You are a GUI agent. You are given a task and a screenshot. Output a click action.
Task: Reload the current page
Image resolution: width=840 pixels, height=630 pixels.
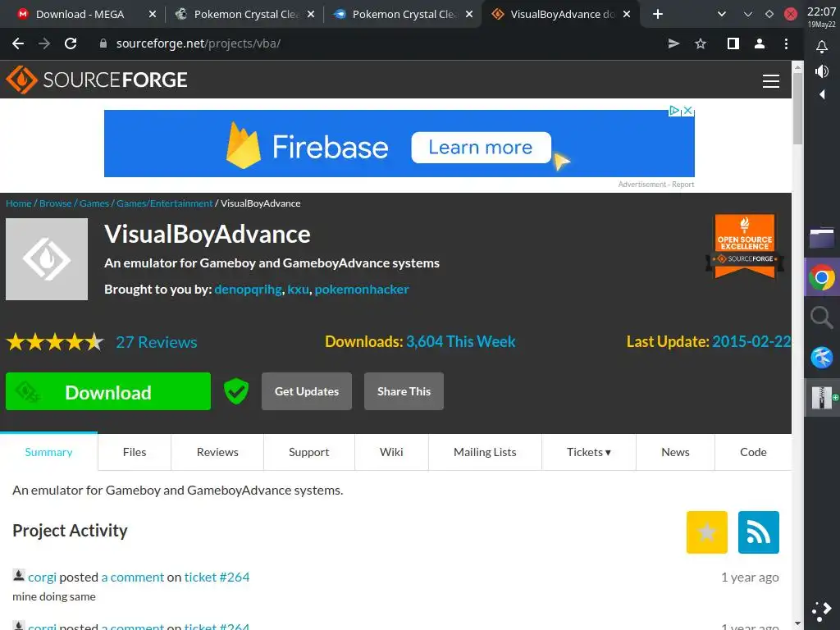pos(71,43)
